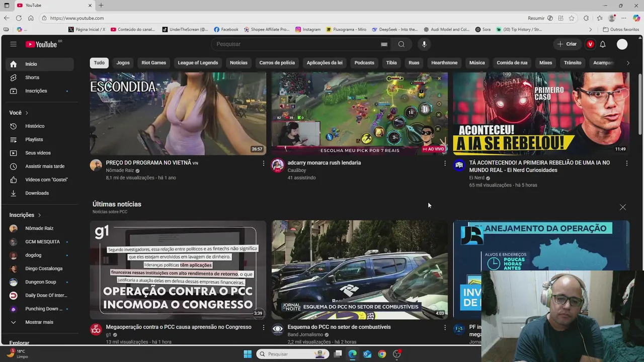Select the Riot Games filter chip
The image size is (644, 362).
[154, 63]
